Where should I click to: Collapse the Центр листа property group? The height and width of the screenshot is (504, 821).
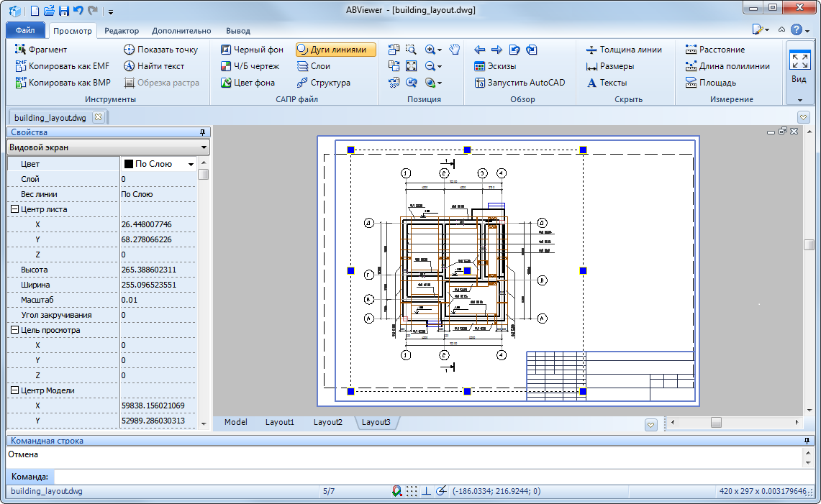[14, 209]
